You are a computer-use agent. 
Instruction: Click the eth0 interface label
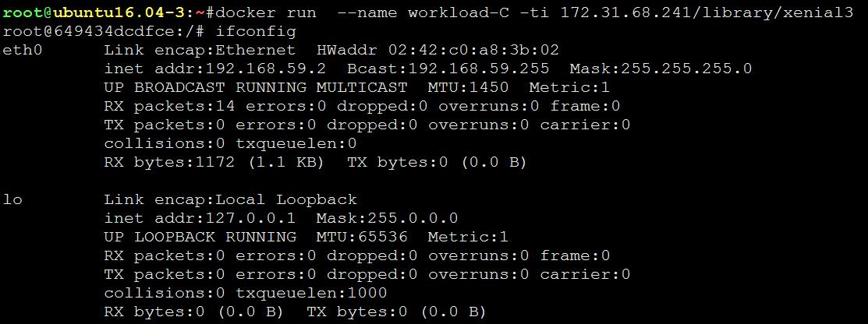point(23,51)
